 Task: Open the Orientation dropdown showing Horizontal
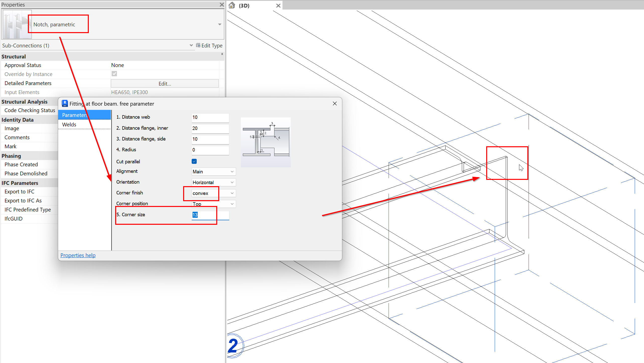[x=213, y=182]
